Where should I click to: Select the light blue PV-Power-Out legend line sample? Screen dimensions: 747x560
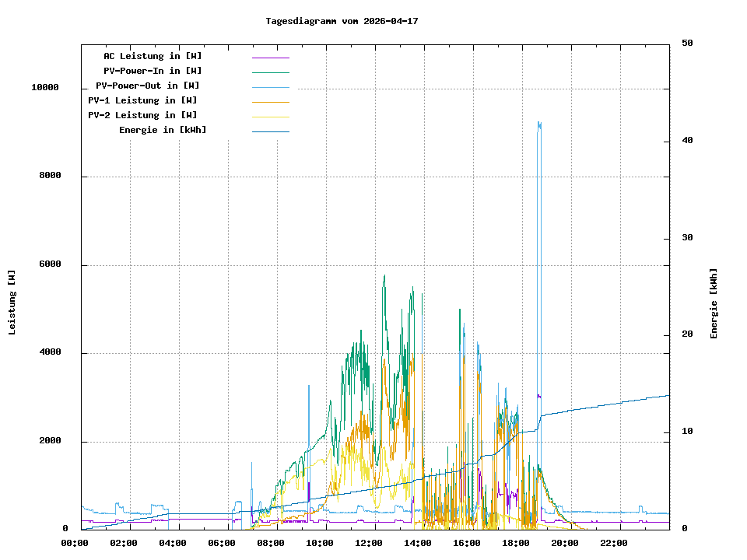point(270,87)
